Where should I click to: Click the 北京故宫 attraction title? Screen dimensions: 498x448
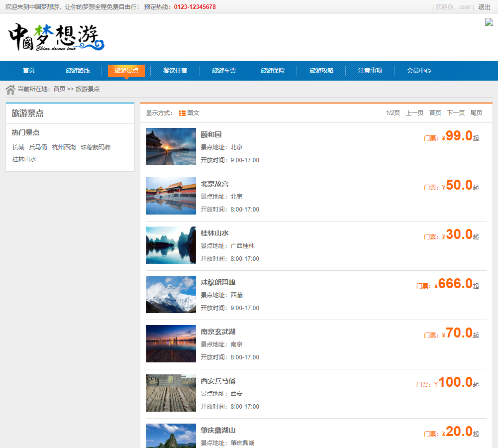pos(215,184)
